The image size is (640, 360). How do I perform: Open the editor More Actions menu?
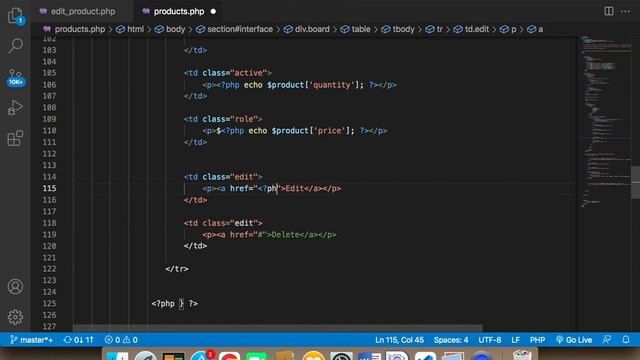point(625,11)
